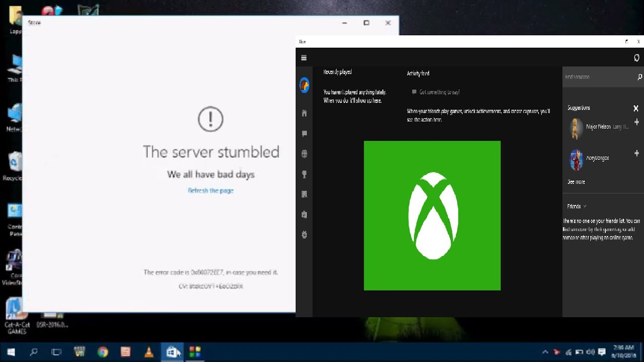
Task: Expand the Friends dropdown
Action: coord(577,207)
